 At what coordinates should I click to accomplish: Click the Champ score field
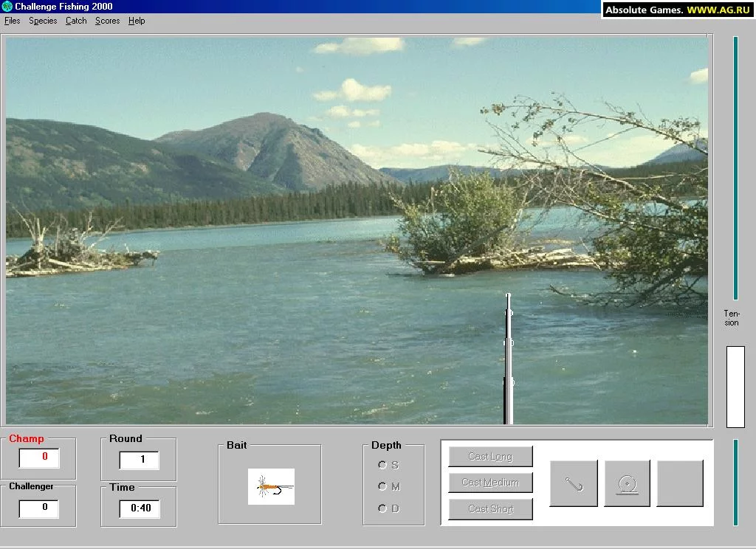tap(39, 458)
